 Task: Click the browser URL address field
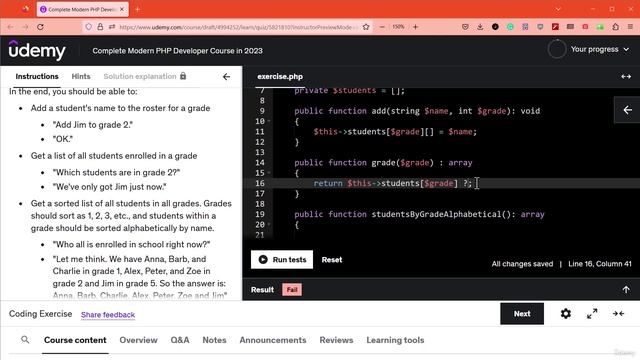[x=239, y=27]
